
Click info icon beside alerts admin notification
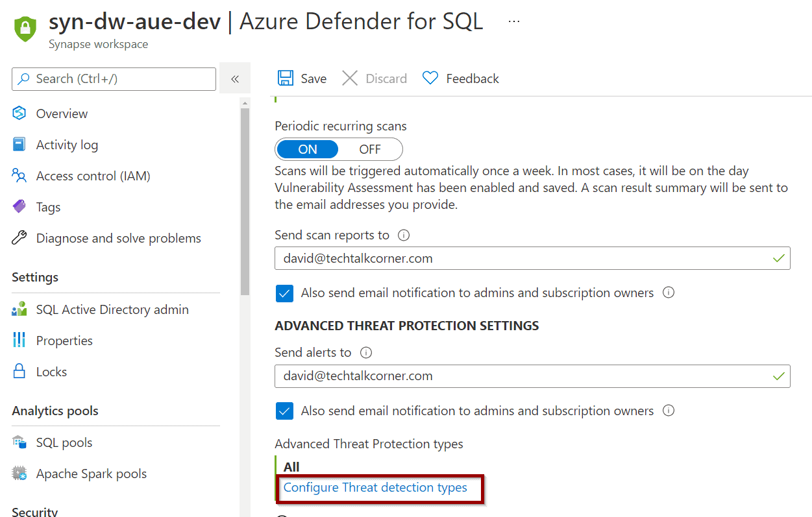tap(669, 411)
